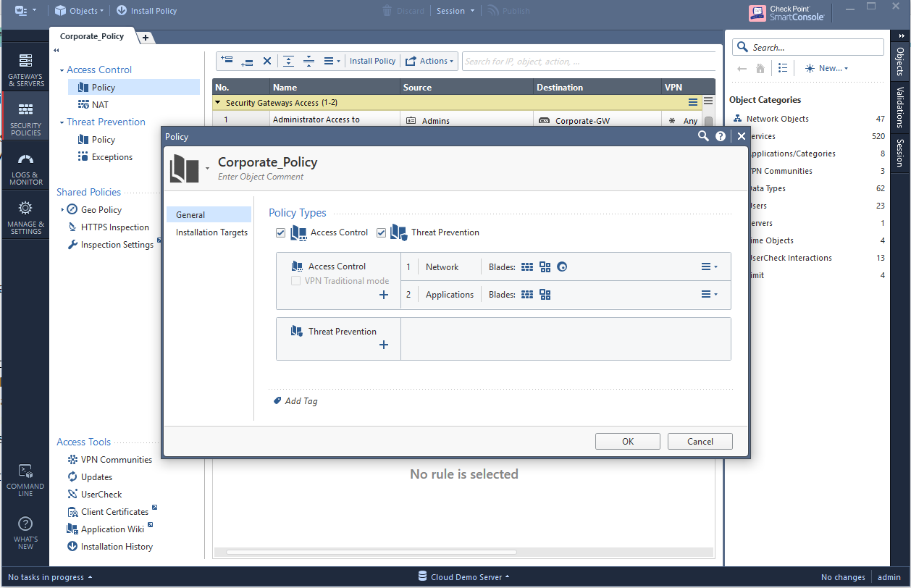Click the Add Tag link
Image resolution: width=911 pixels, height=588 pixels.
(x=295, y=400)
